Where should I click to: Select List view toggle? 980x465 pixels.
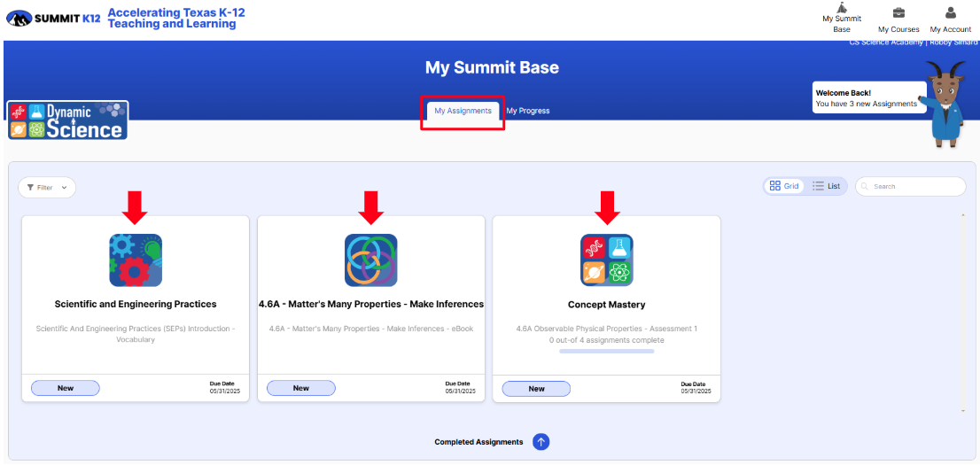point(826,186)
